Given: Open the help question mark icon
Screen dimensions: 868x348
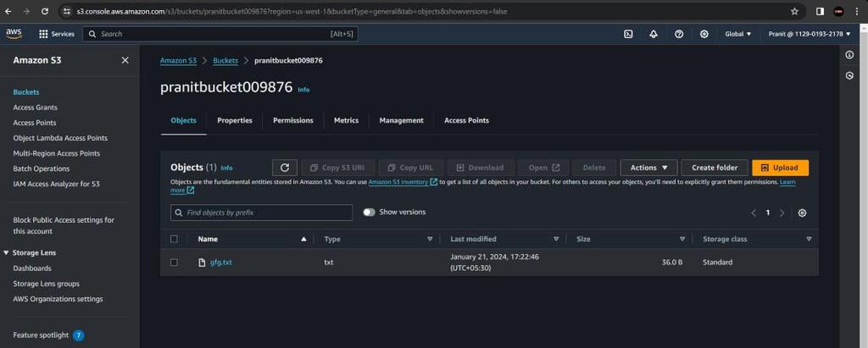Looking at the screenshot, I should pyautogui.click(x=679, y=34).
